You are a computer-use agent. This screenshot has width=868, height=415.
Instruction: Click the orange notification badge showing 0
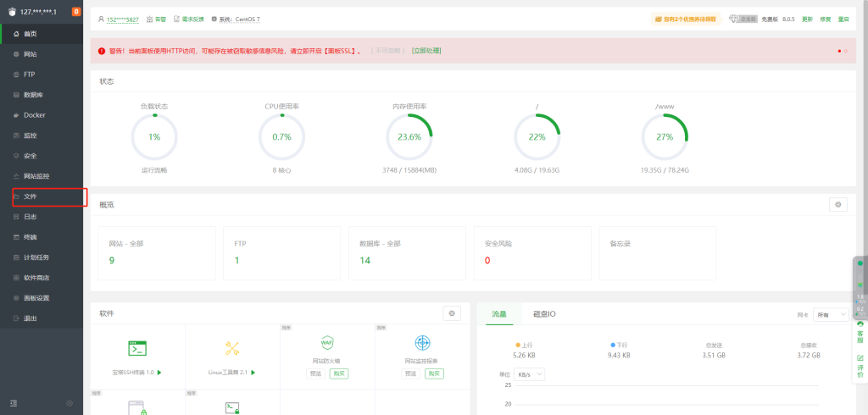[x=75, y=11]
